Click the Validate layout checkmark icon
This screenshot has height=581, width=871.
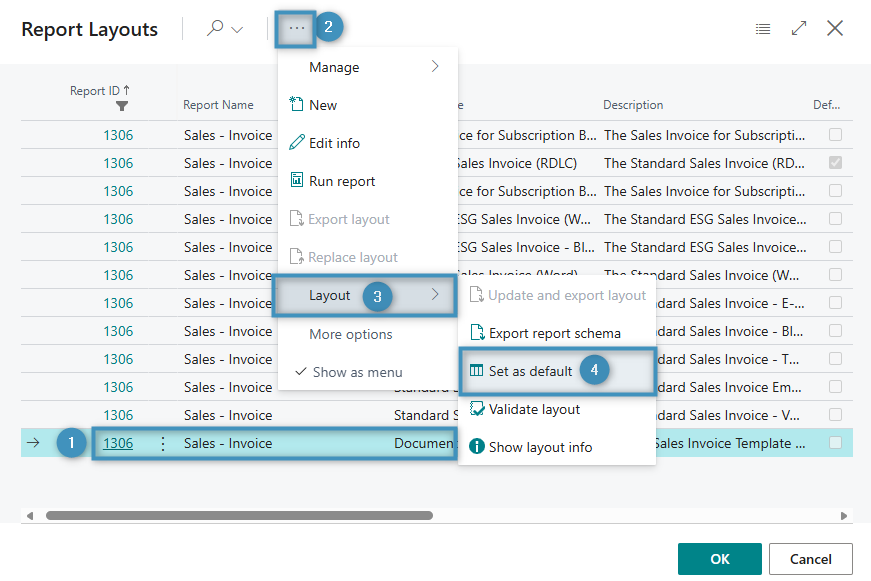(477, 409)
